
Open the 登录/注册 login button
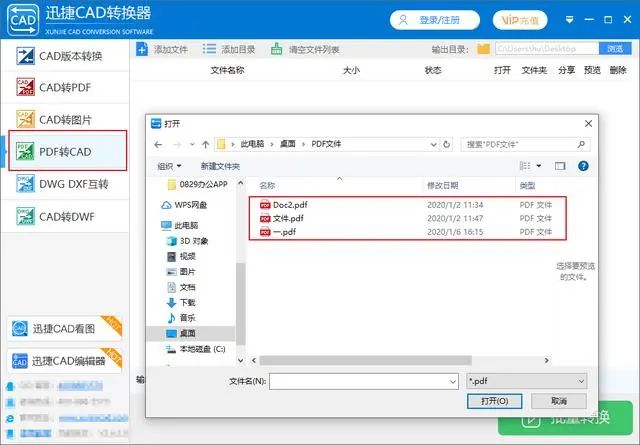pos(435,20)
